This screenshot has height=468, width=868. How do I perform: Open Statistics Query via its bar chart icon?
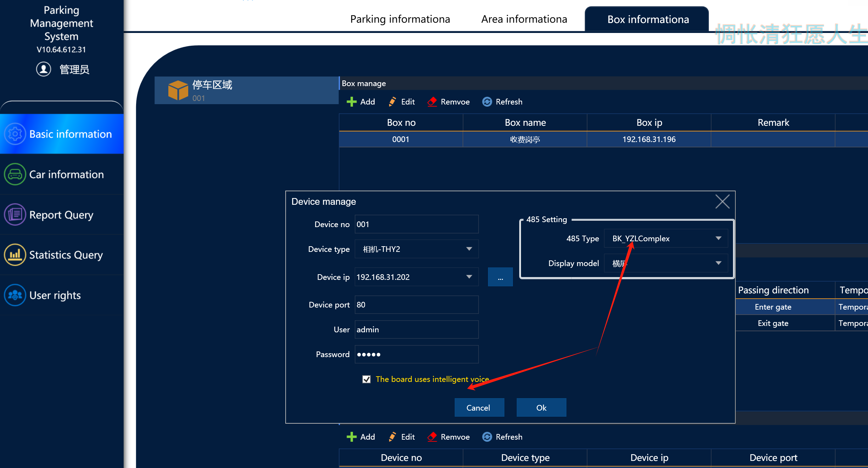click(15, 255)
